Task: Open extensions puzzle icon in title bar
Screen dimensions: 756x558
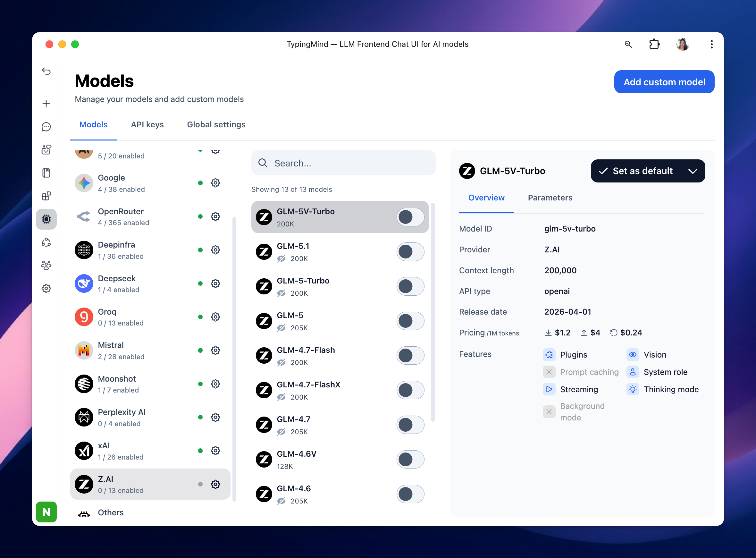Action: click(654, 44)
